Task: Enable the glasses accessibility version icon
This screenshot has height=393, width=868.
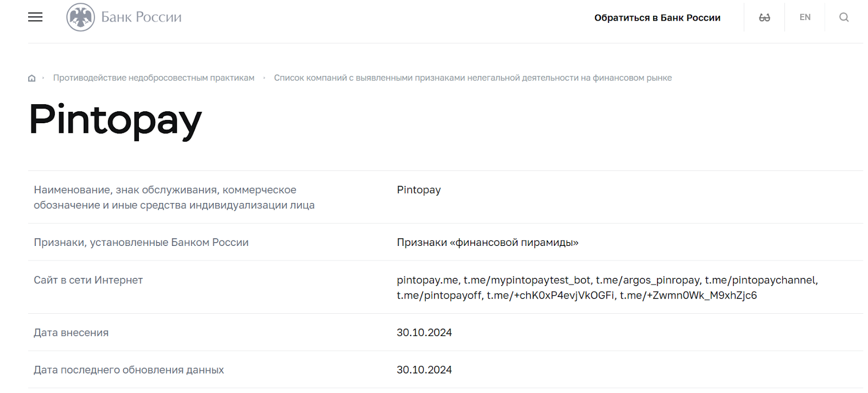Action: click(764, 18)
